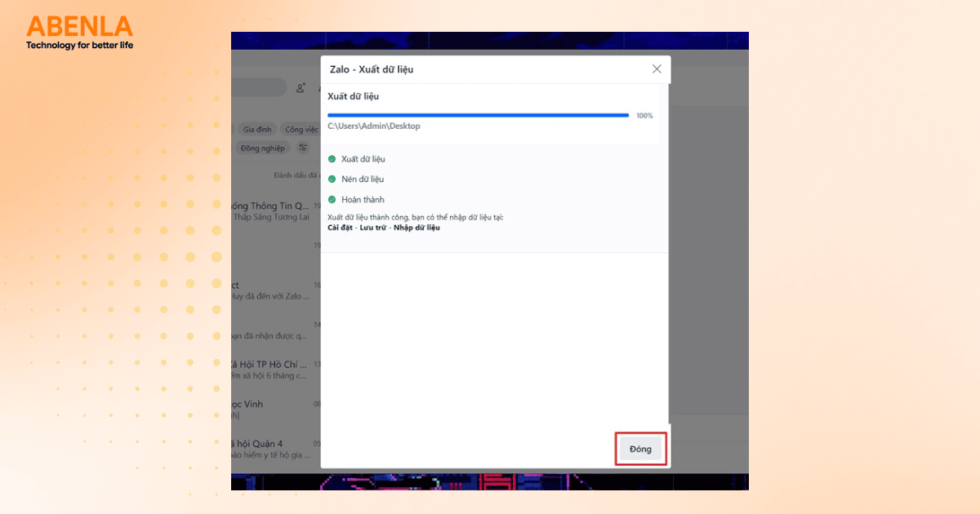Viewport: 980px width, 514px height.
Task: Click the Đóng button
Action: pos(641,450)
